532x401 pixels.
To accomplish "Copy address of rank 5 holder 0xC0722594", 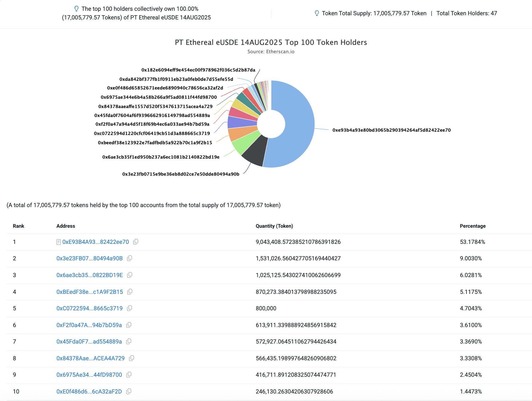I will [x=130, y=308].
